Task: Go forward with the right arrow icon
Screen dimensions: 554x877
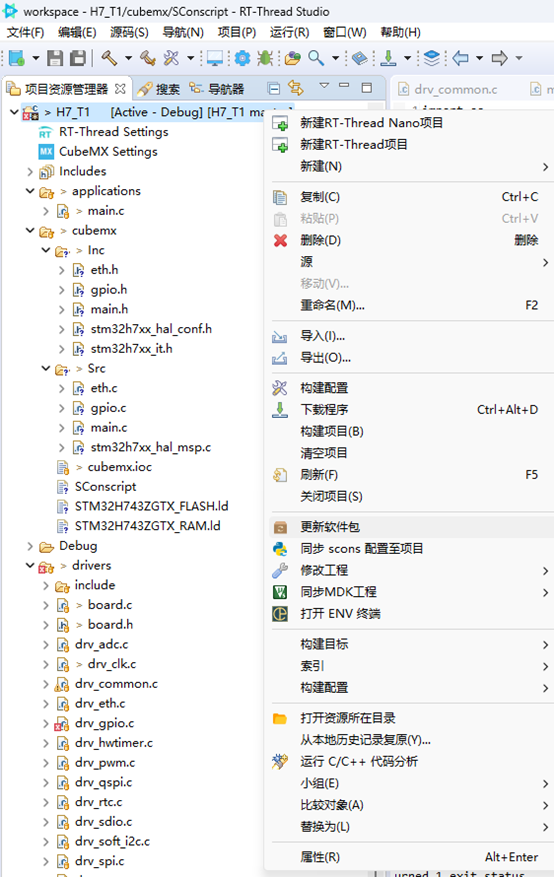Action: [499, 58]
